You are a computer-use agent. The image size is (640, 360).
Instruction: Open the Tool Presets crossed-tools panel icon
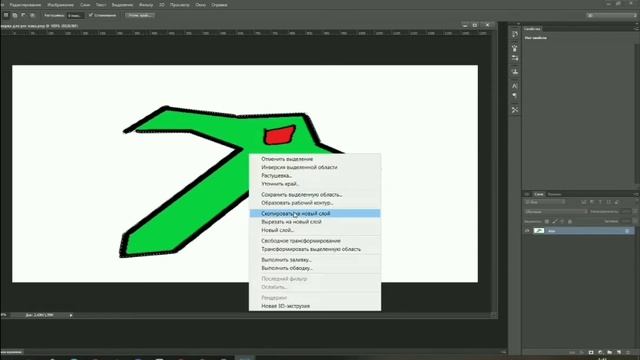[x=515, y=110]
